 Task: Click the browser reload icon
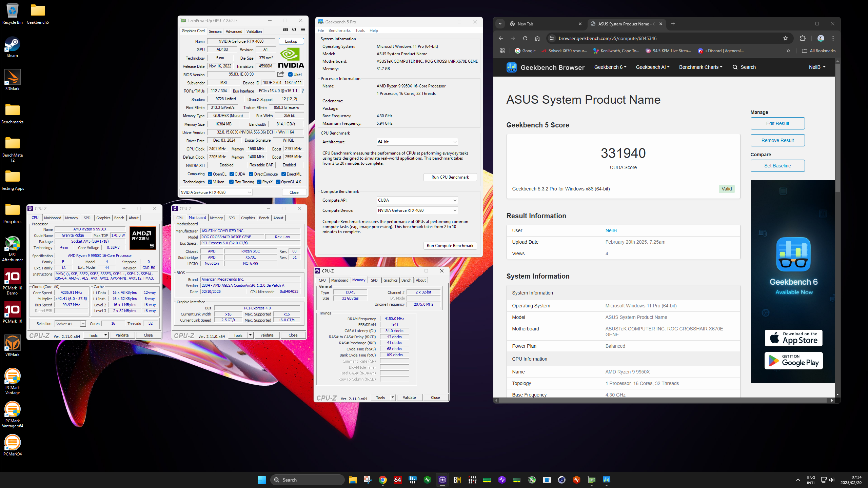(x=525, y=38)
